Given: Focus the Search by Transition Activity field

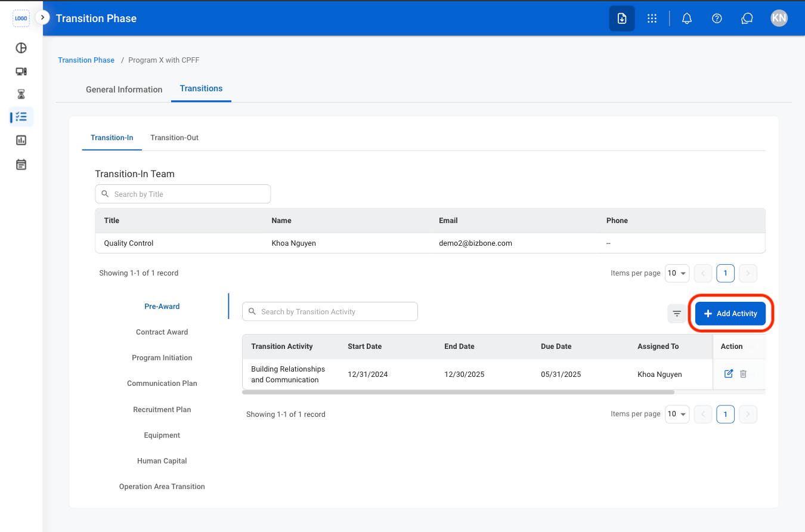Looking at the screenshot, I should (330, 311).
